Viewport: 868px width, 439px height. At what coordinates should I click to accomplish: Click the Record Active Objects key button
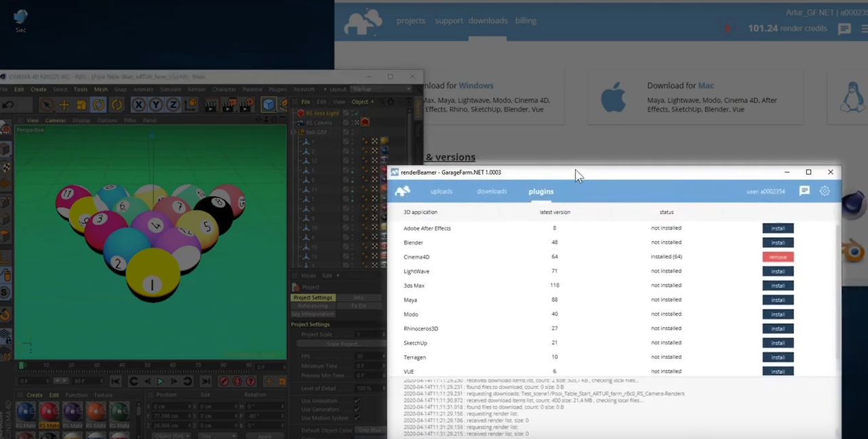point(224,381)
